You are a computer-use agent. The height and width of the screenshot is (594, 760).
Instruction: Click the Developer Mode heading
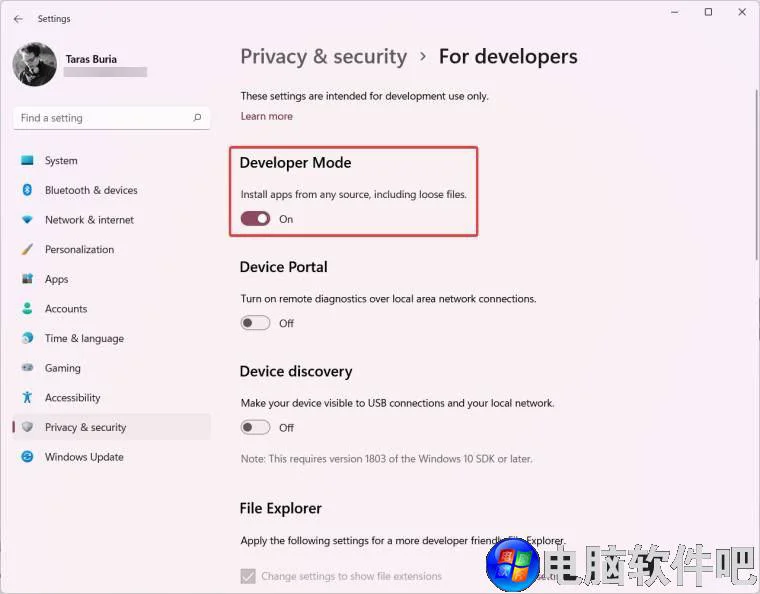(295, 163)
